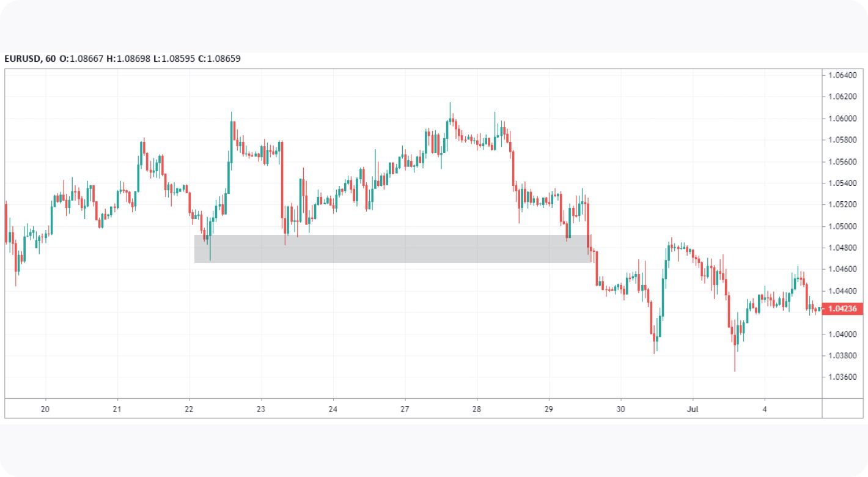
Task: Click the open value O:1.08667
Action: point(81,59)
